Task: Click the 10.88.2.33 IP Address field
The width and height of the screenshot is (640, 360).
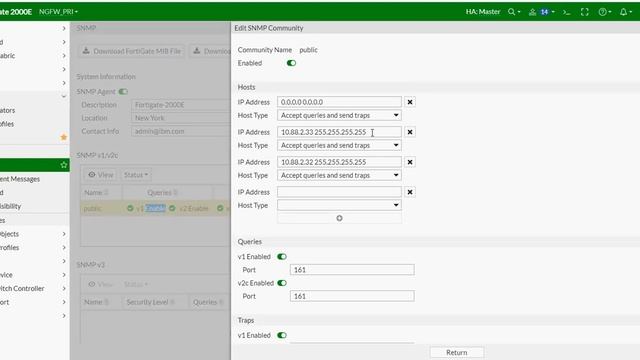Action: point(339,132)
